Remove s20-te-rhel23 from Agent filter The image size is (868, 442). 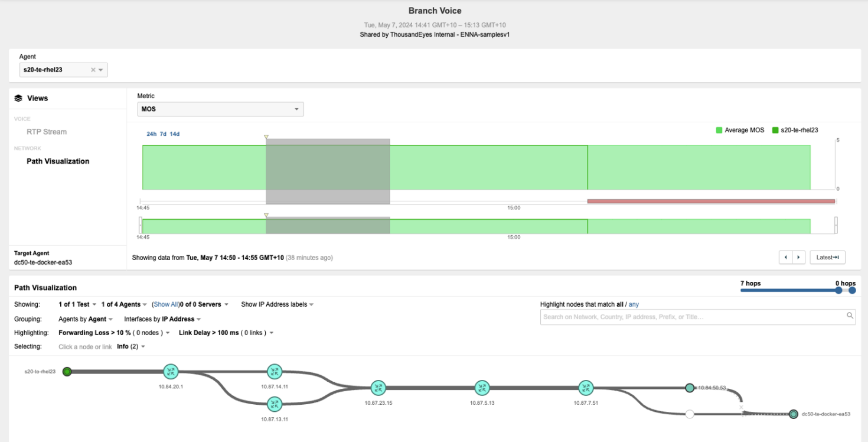point(93,70)
